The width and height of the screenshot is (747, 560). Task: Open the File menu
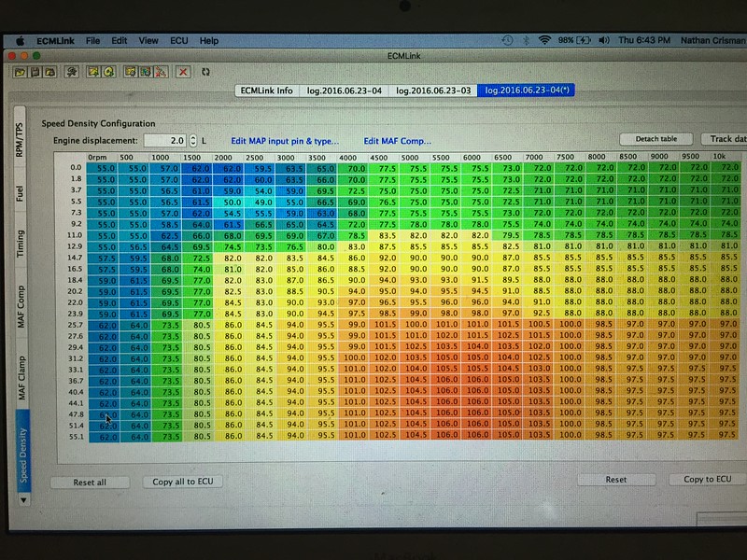pyautogui.click(x=92, y=41)
